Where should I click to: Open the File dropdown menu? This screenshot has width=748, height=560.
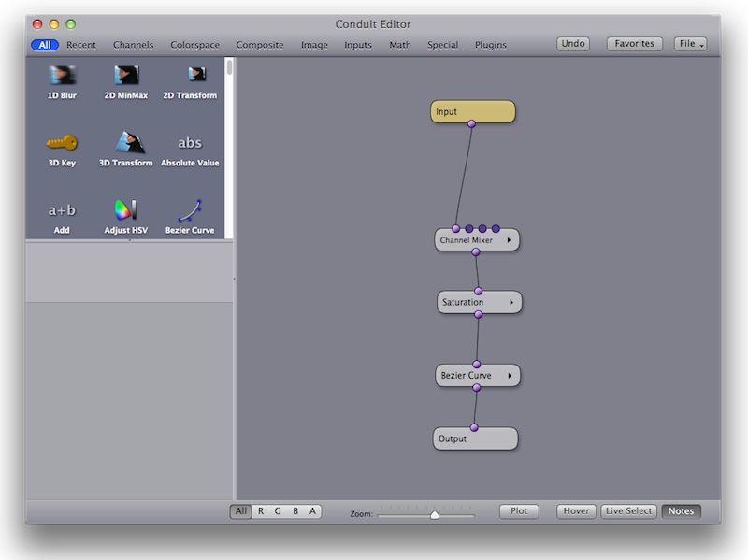click(x=690, y=44)
